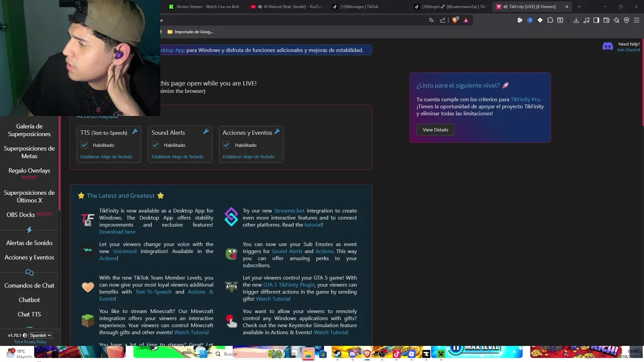Open Brave VPN shield icon
This screenshot has width=644, height=362.
626,20
